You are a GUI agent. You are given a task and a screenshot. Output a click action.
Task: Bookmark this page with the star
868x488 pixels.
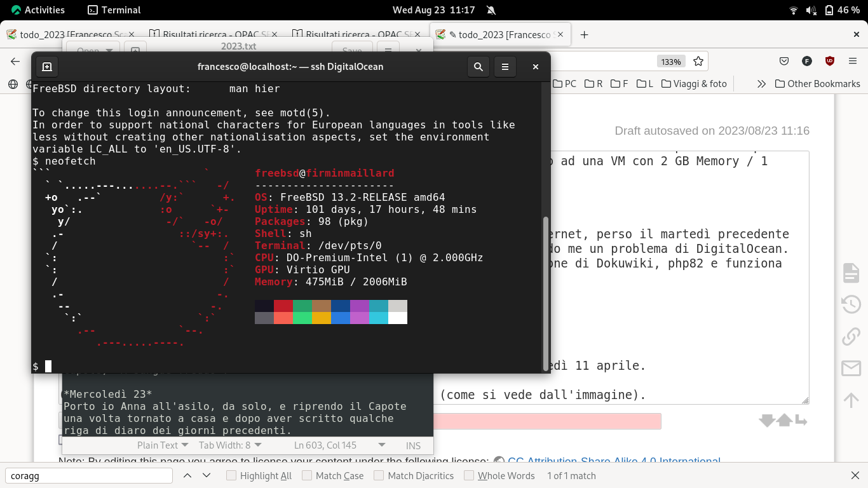click(698, 62)
